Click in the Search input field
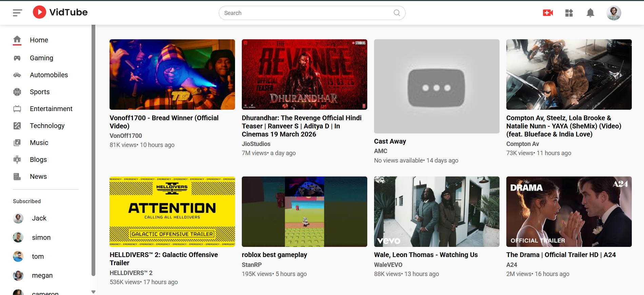Image resolution: width=644 pixels, height=295 pixels. (305, 13)
